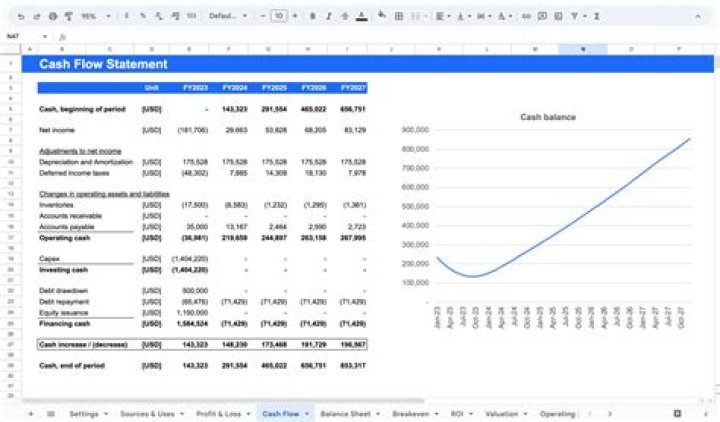Open vertical align dropdown
720x422 pixels.
point(463,16)
